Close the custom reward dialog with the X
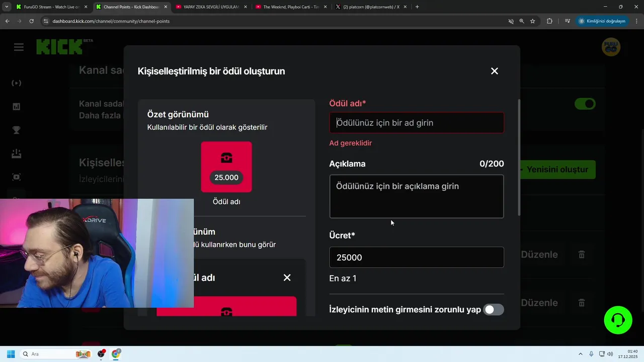 click(495, 71)
